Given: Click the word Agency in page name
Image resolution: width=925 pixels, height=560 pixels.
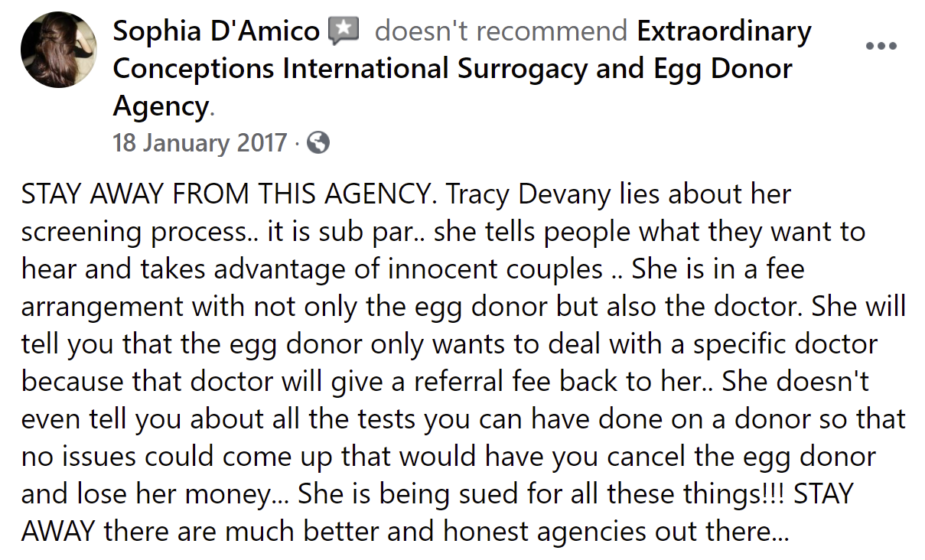Looking at the screenshot, I should pyautogui.click(x=160, y=106).
